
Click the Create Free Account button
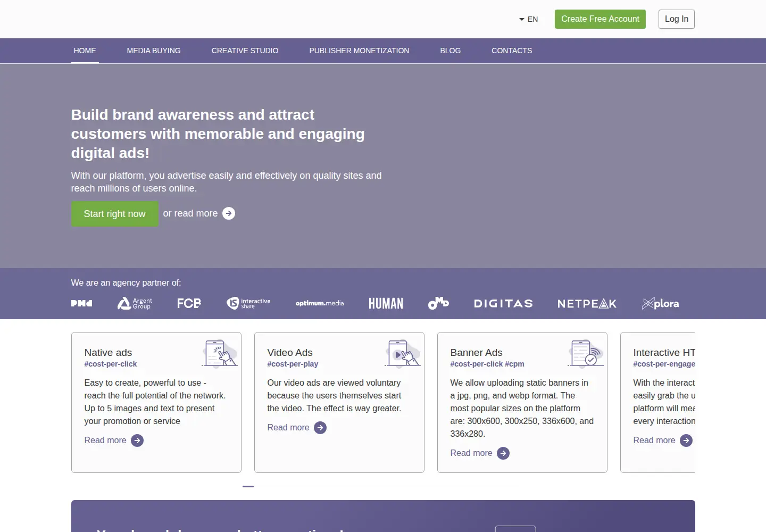coord(600,19)
